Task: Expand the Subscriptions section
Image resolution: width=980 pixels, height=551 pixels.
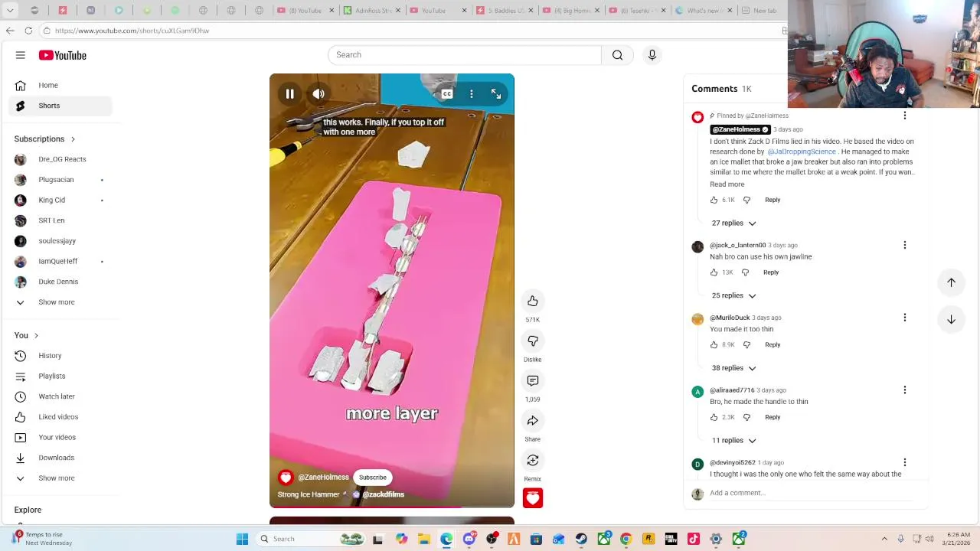Action: 44,139
